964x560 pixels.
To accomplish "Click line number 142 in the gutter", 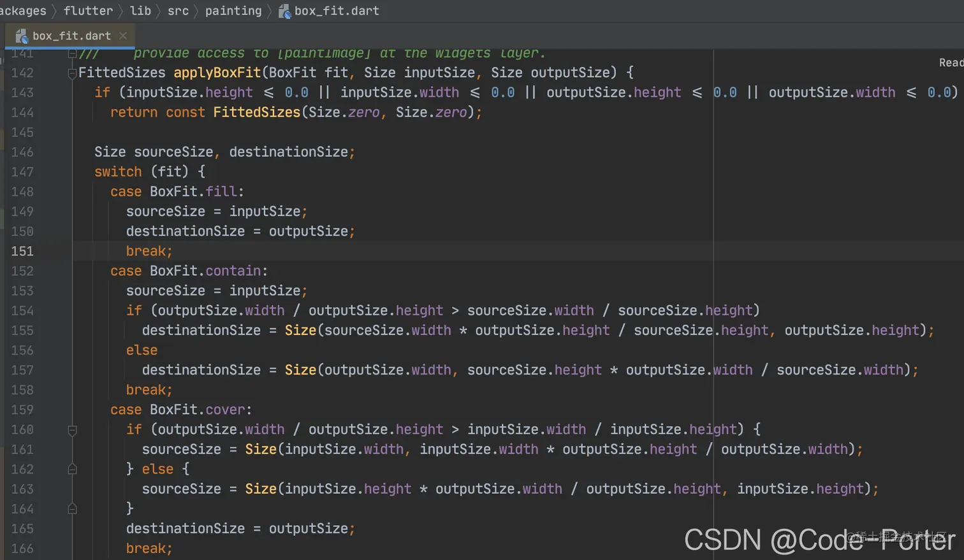I will pyautogui.click(x=22, y=73).
